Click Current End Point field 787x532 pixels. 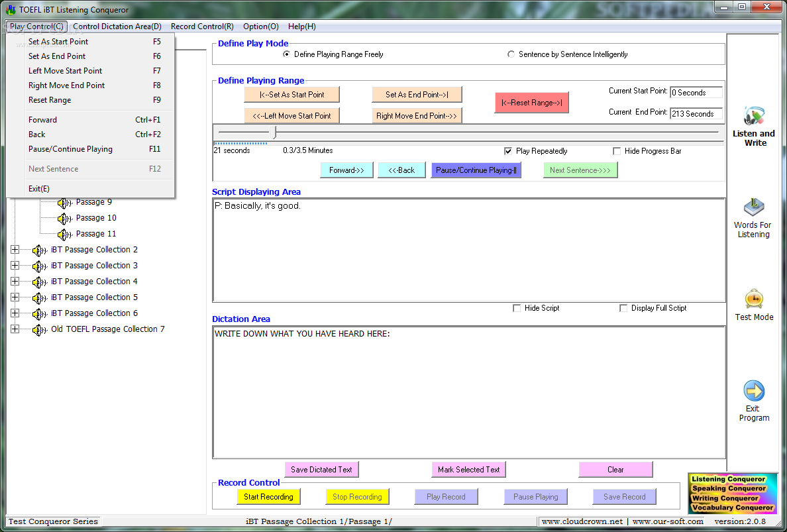696,113
